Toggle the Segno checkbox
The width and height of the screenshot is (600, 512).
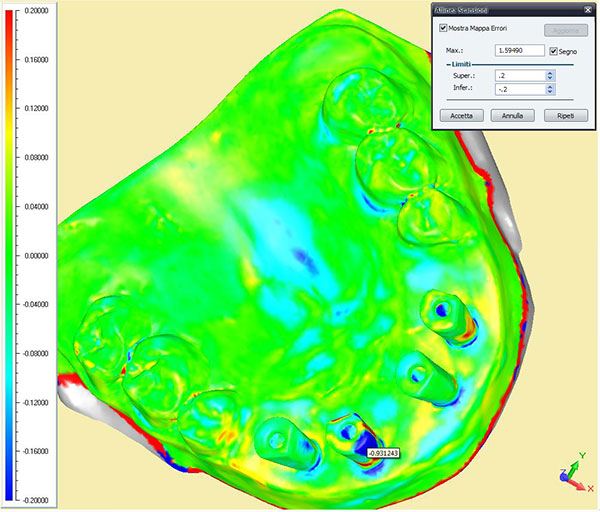[x=553, y=51]
